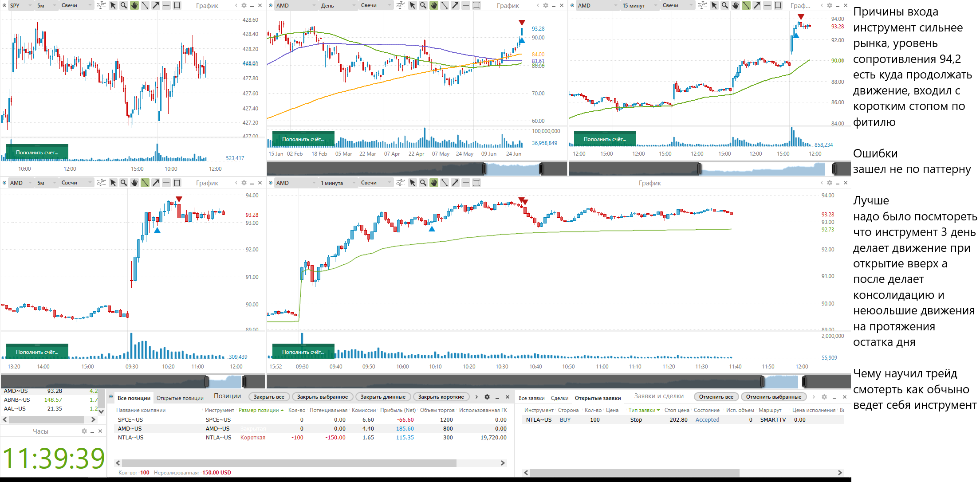The image size is (980, 482).
Task: Open settings gear of Позиции panel
Action: click(x=487, y=397)
